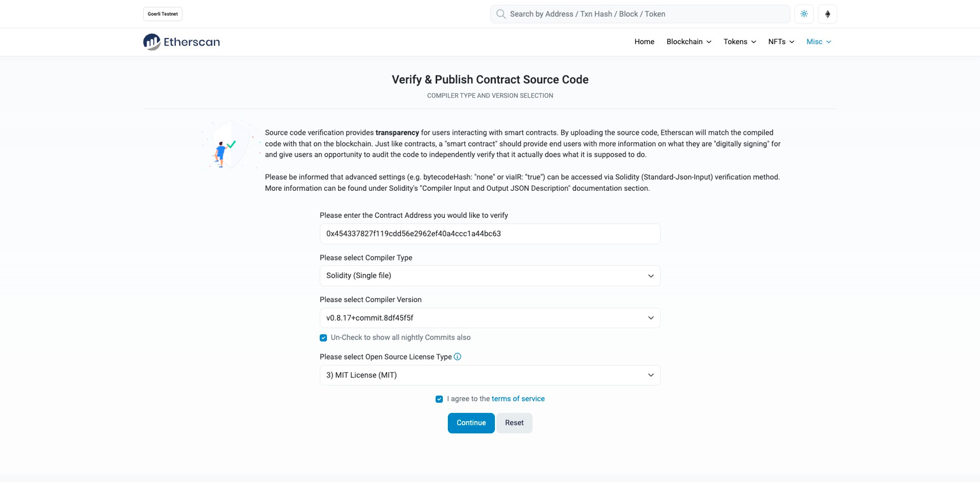Toggle the terms of service agreement checkbox
980x482 pixels.
click(439, 399)
